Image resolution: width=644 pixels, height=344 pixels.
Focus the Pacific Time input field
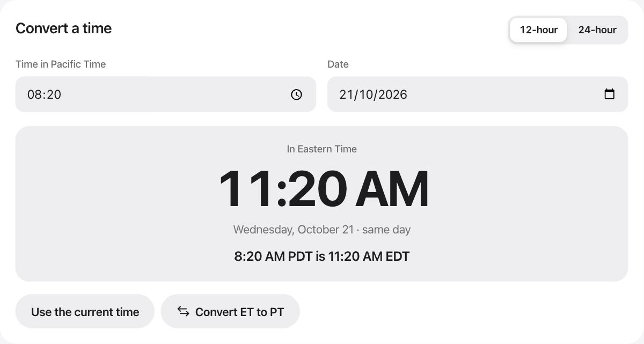click(166, 94)
